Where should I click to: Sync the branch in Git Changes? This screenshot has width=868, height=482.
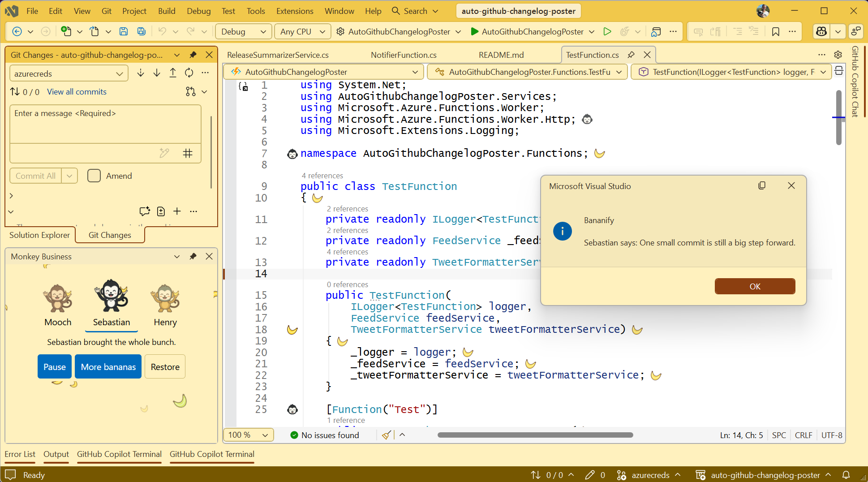pyautogui.click(x=189, y=73)
